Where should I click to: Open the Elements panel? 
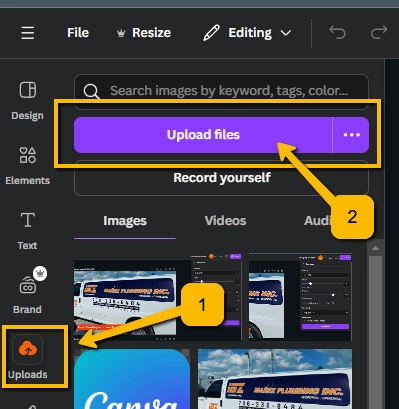pyautogui.click(x=27, y=166)
